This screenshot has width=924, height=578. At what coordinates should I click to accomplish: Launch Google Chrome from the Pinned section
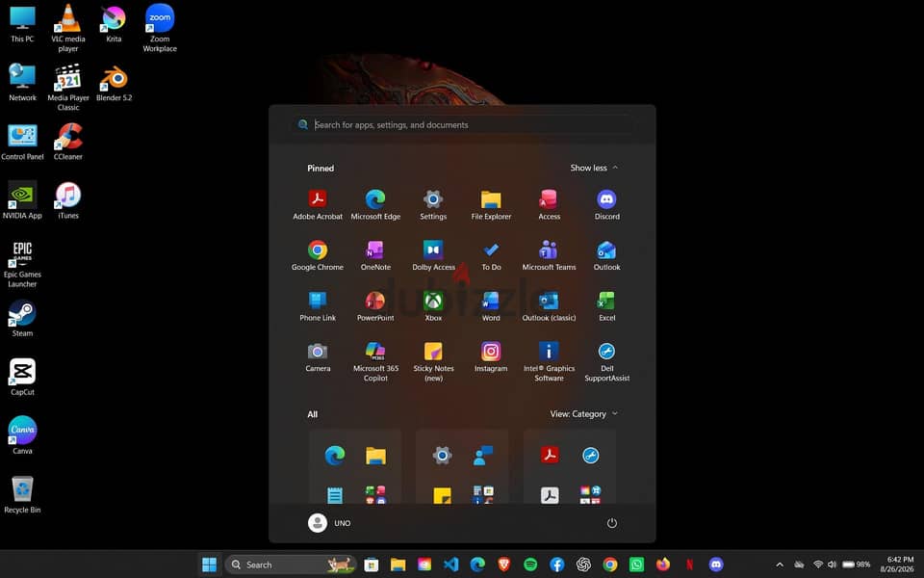click(x=318, y=255)
